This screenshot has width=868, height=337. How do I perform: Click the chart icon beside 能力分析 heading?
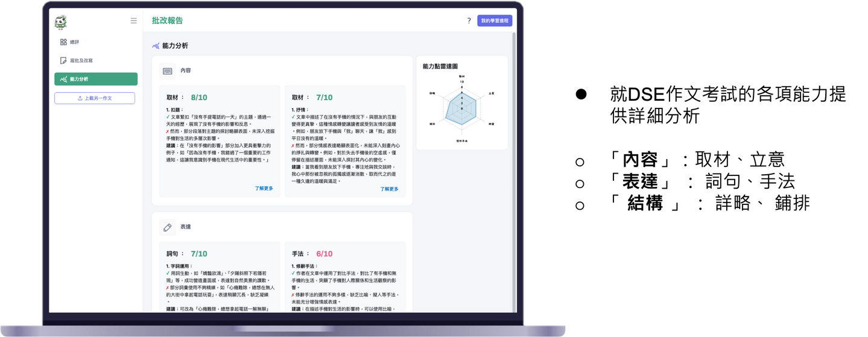pos(156,46)
